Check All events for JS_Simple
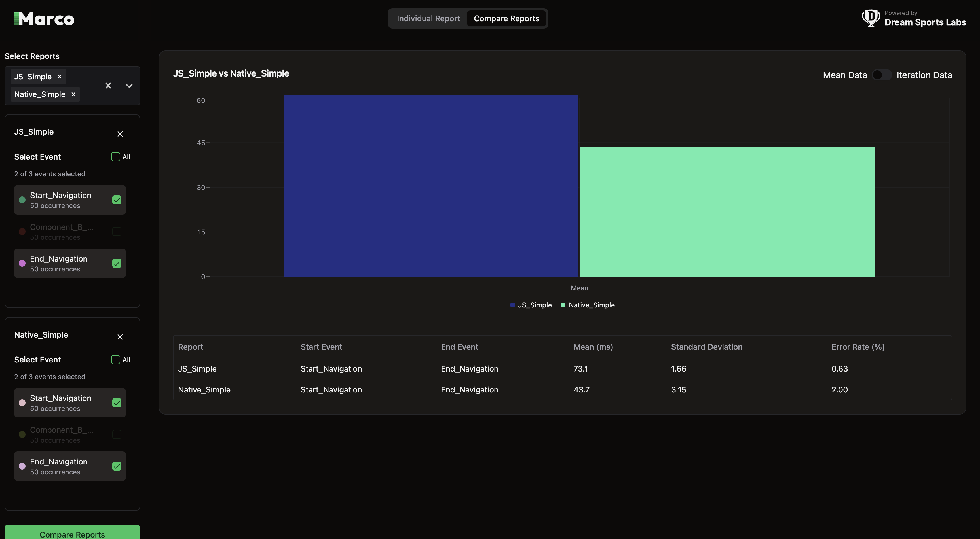Viewport: 980px width, 539px height. (x=116, y=157)
